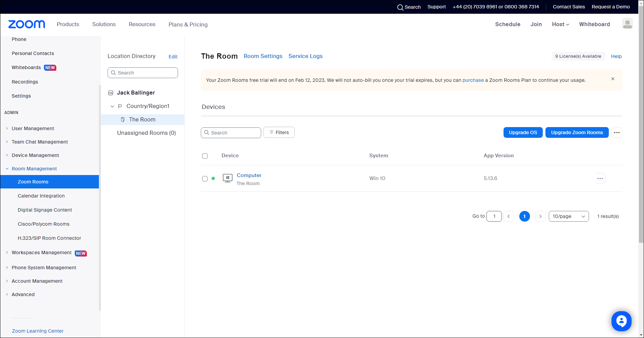644x338 pixels.
Task: Click the magnifier Search icon in top bar
Action: [400, 7]
